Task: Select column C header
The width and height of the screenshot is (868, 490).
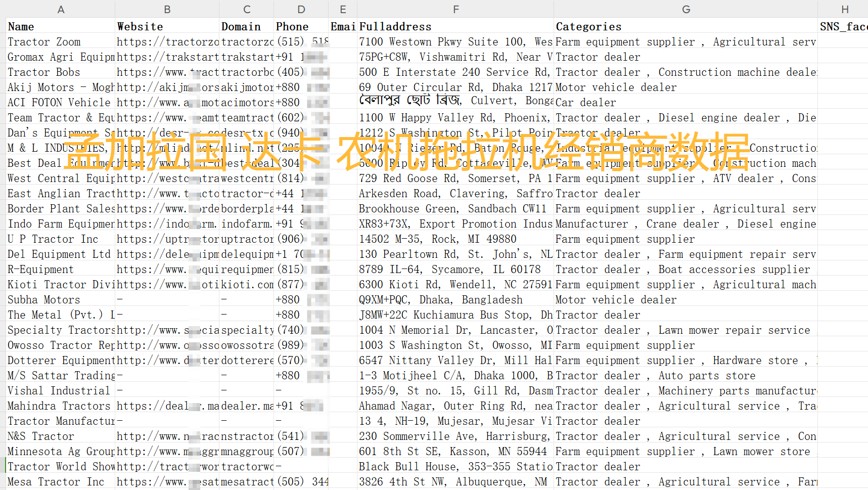Action: point(247,9)
